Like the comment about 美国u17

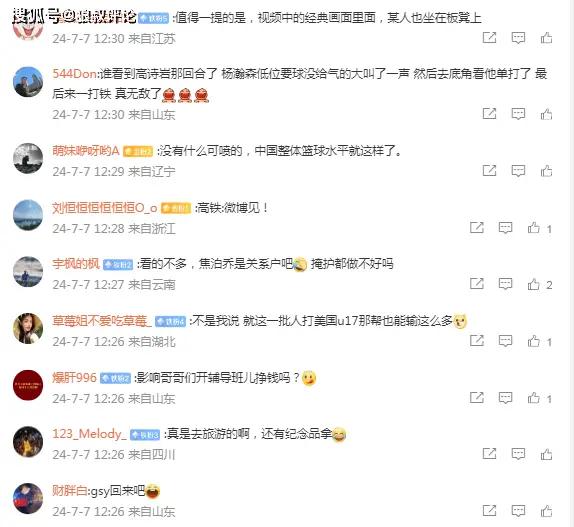533,341
